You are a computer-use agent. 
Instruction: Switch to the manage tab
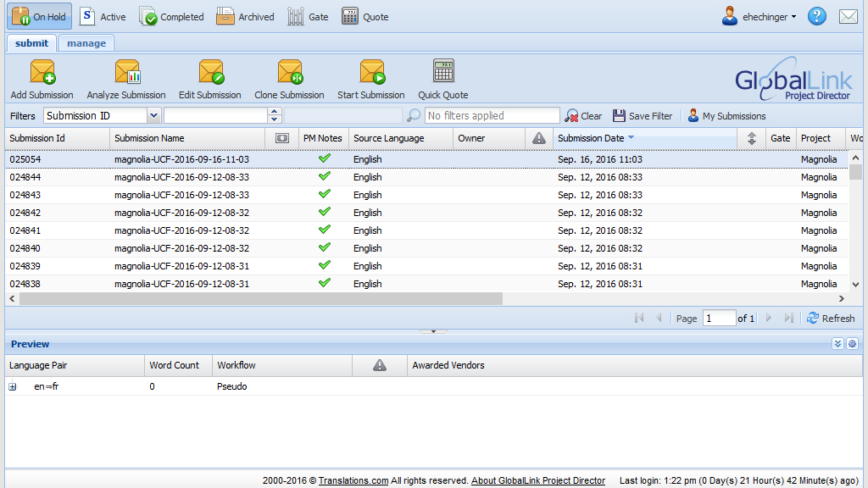86,43
